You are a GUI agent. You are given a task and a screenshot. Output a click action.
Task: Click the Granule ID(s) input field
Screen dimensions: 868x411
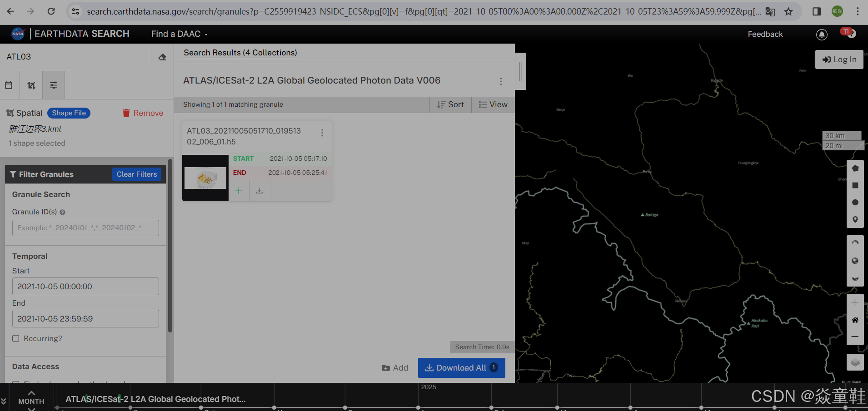[85, 228]
